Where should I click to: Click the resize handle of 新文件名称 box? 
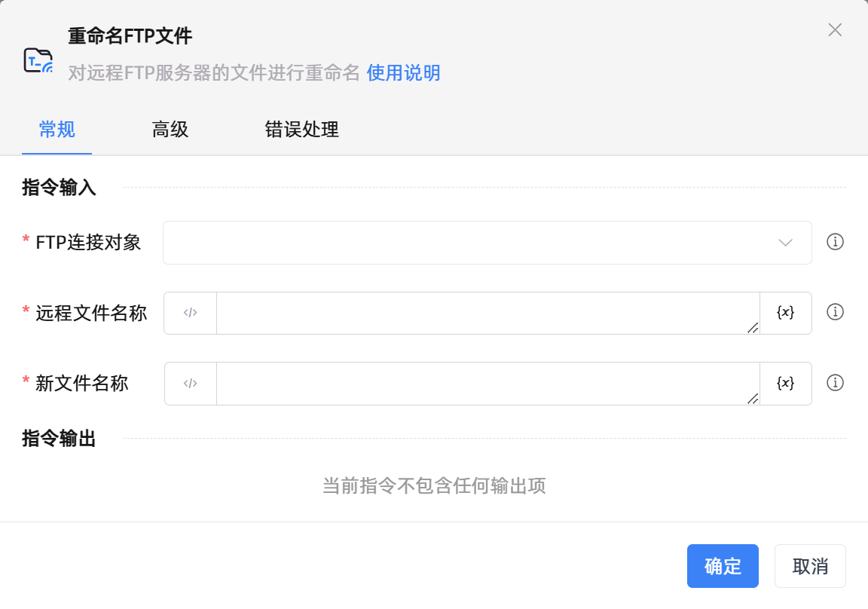point(753,399)
